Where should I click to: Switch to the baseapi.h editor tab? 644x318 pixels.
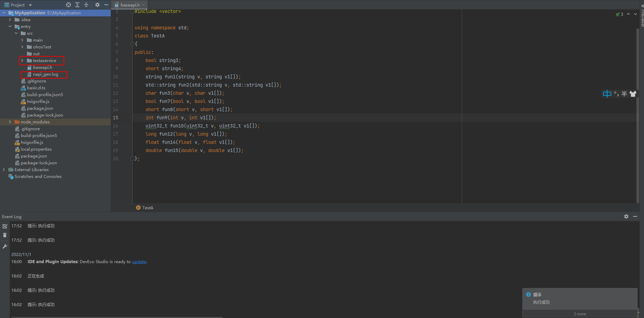coord(130,5)
